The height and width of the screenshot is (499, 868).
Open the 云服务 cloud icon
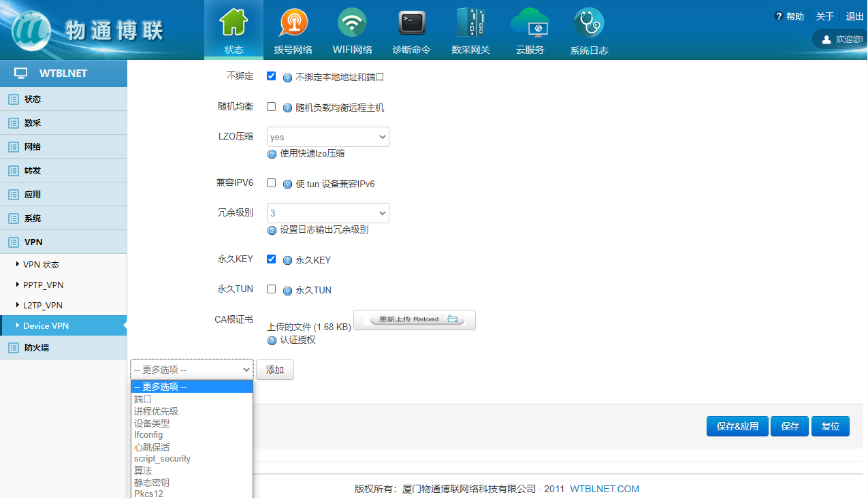[x=529, y=24]
